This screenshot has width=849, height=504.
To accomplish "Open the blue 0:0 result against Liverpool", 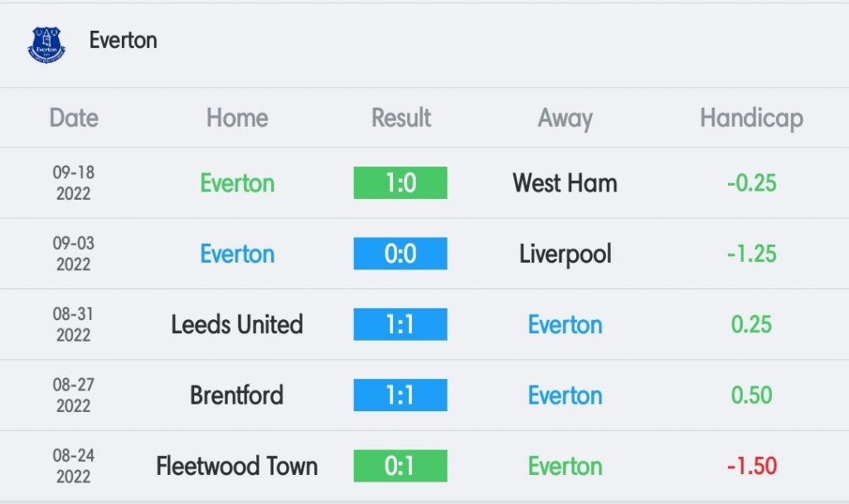I will pos(400,254).
